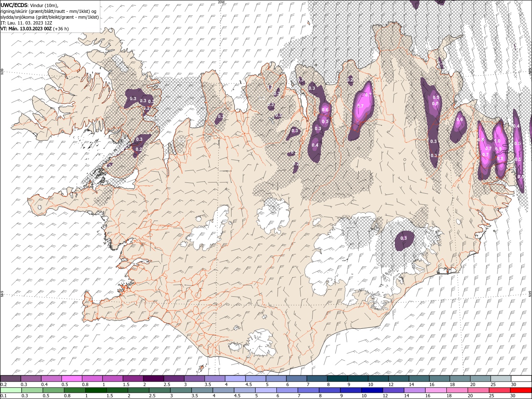Click the 20W longitude label at the top edge
This screenshot has height=399, width=532.
click(x=221, y=2)
